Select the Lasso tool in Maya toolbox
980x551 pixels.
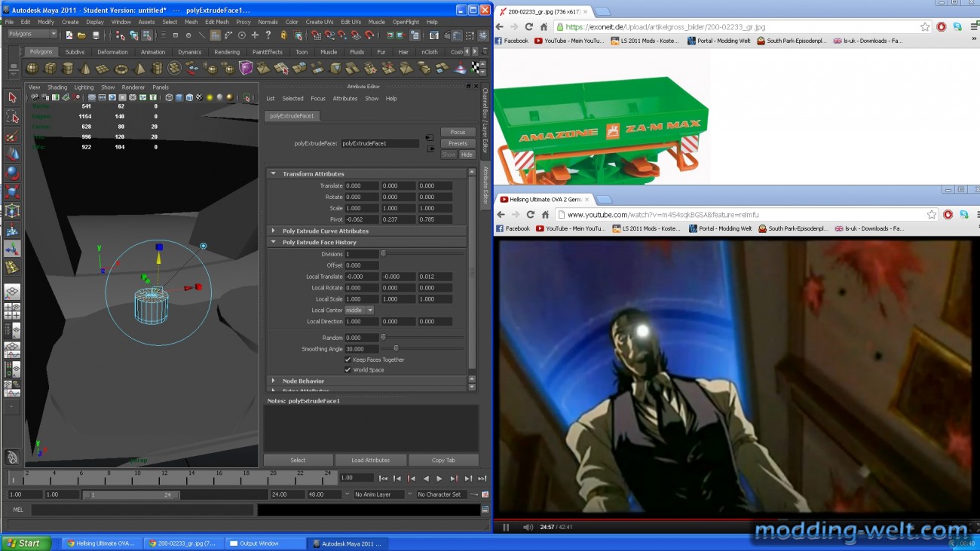pos(12,117)
